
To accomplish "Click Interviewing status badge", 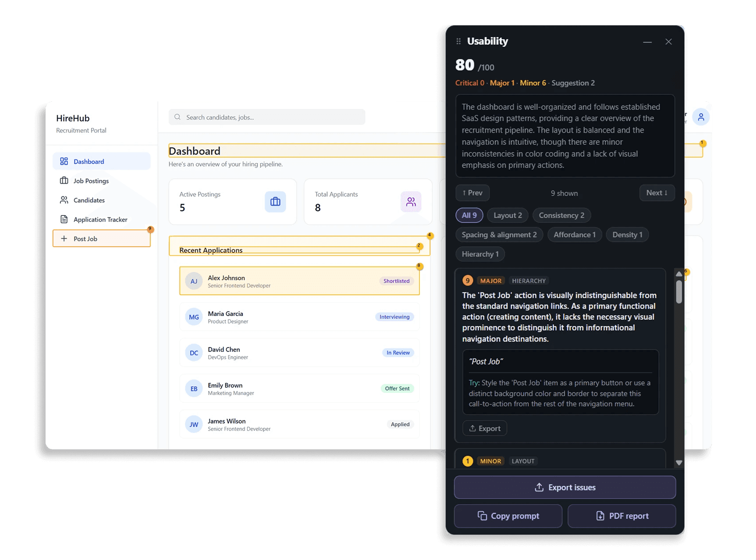I will (394, 317).
